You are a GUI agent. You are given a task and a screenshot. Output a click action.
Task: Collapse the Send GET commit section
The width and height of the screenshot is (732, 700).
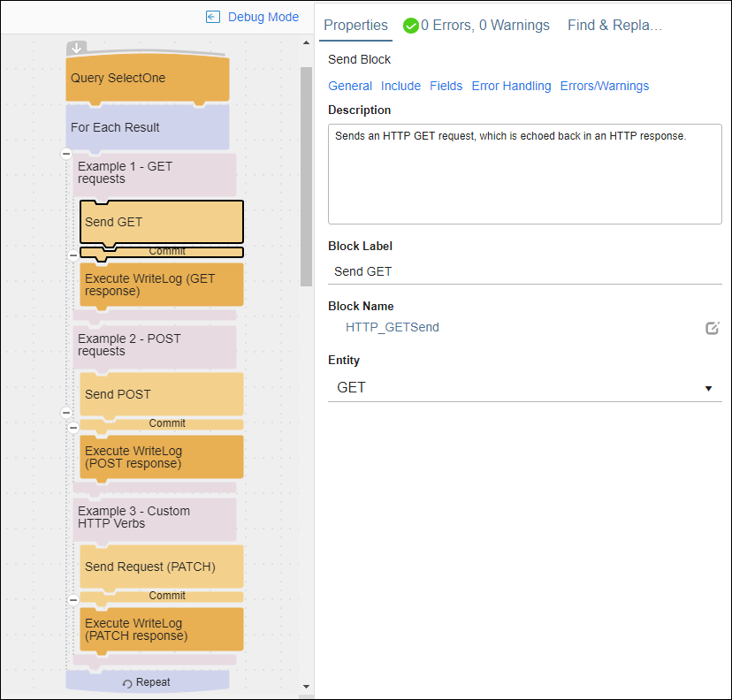(73, 255)
